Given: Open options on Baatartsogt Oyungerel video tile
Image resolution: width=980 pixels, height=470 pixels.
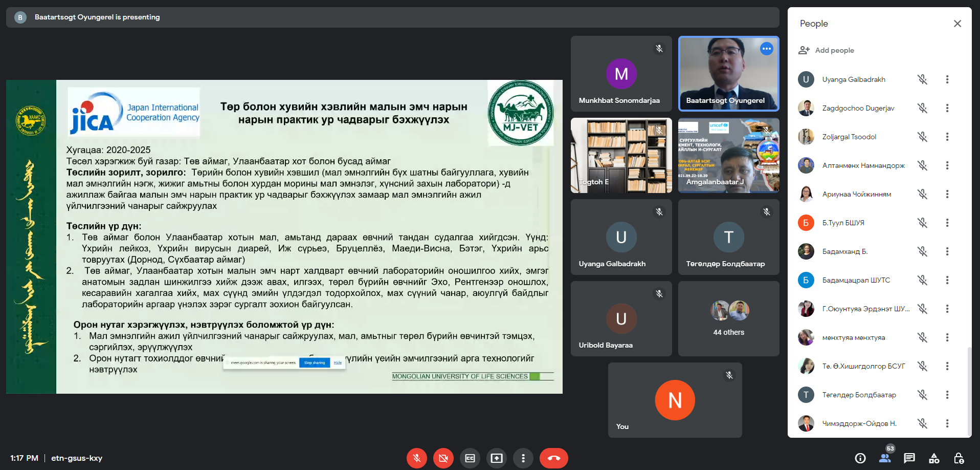Looking at the screenshot, I should click(x=766, y=49).
